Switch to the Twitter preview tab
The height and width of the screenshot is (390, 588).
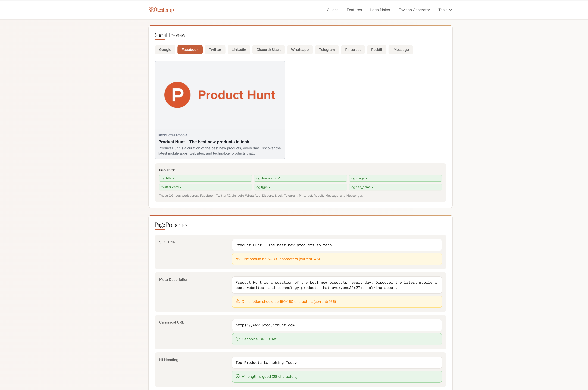coord(215,49)
